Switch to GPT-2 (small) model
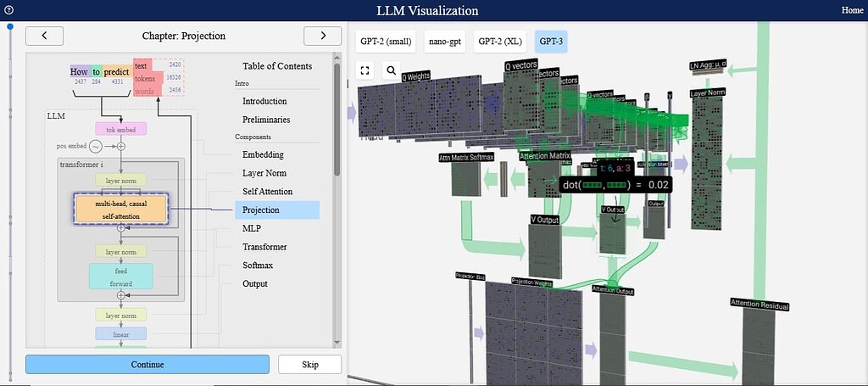This screenshot has height=386, width=868. [386, 41]
